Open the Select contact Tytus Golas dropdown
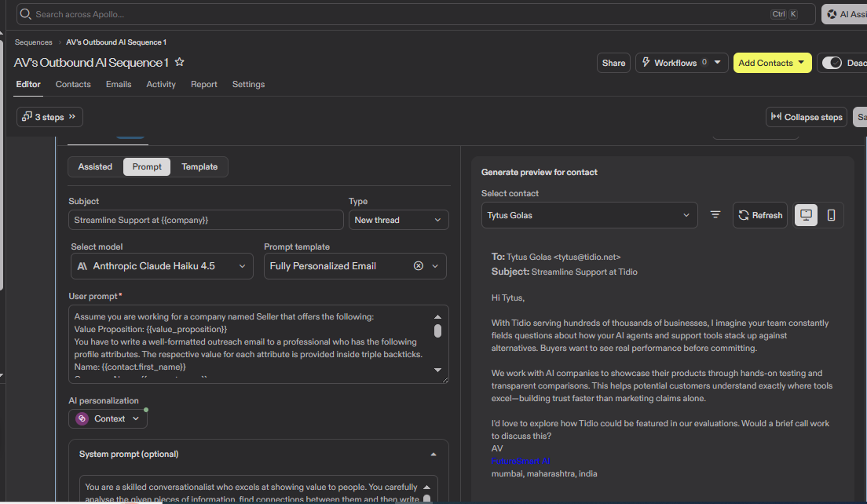Screen dimensions: 867x504 click(590, 216)
